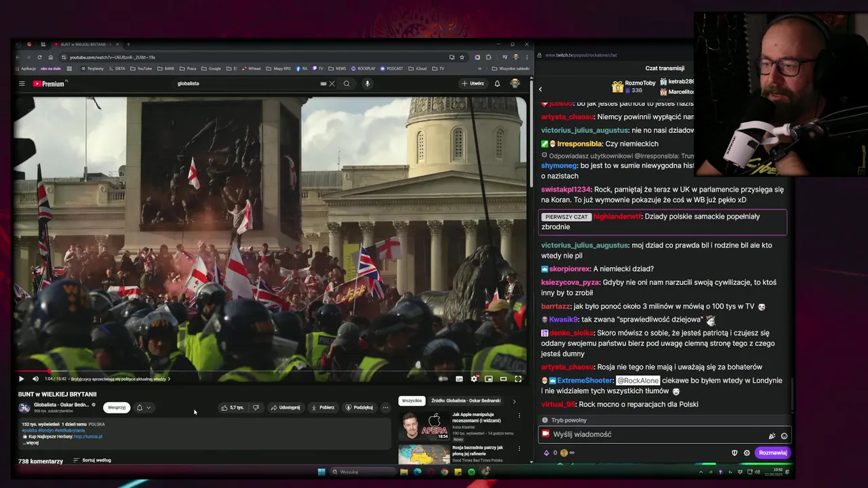Send chat with Rozmawiaj button

tap(772, 453)
